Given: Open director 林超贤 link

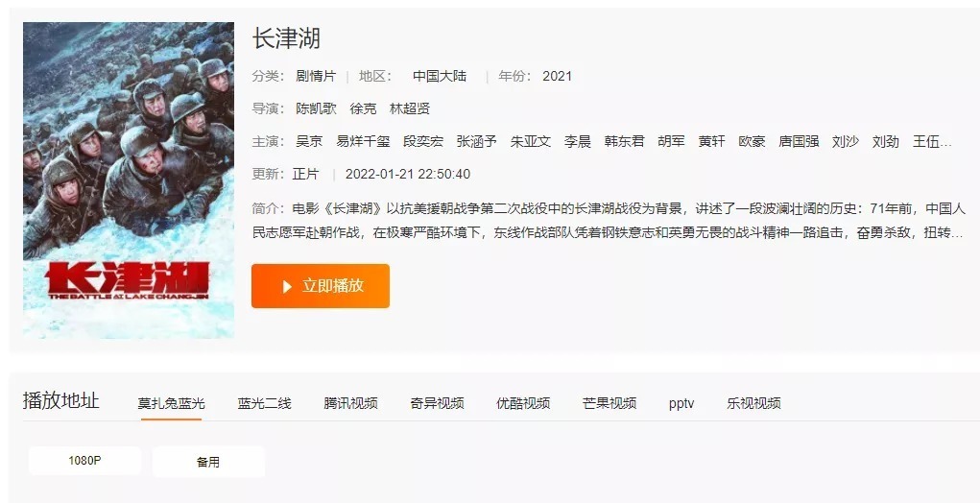Looking at the screenshot, I should pos(410,108).
